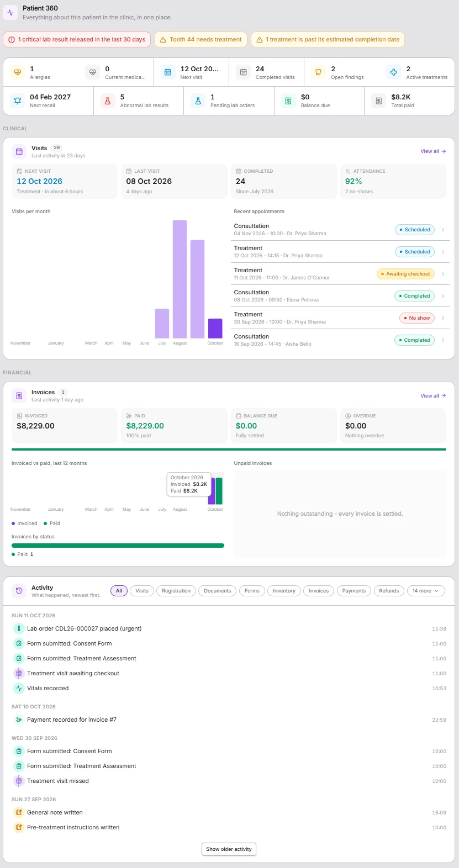The width and height of the screenshot is (459, 868).
Task: Expand the 14 more filters dropdown
Action: pos(425,591)
